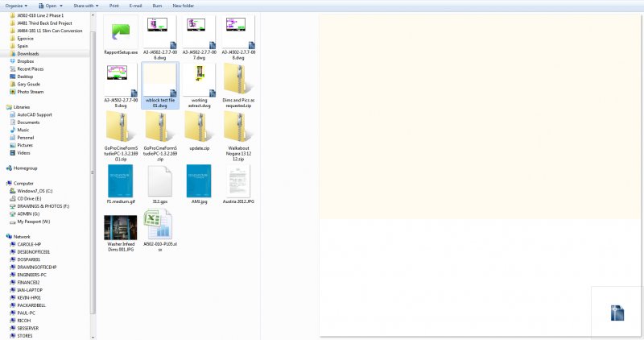Open CD Drive (E:)
Viewport: 644px width, 340px height.
pyautogui.click(x=29, y=198)
